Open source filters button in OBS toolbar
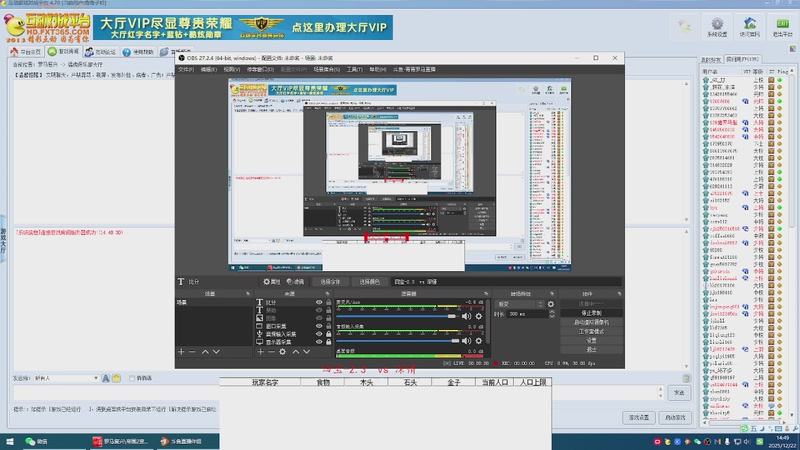 tap(295, 282)
